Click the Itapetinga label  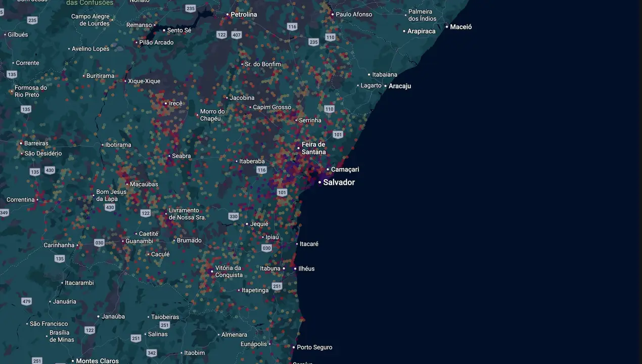[255, 290]
